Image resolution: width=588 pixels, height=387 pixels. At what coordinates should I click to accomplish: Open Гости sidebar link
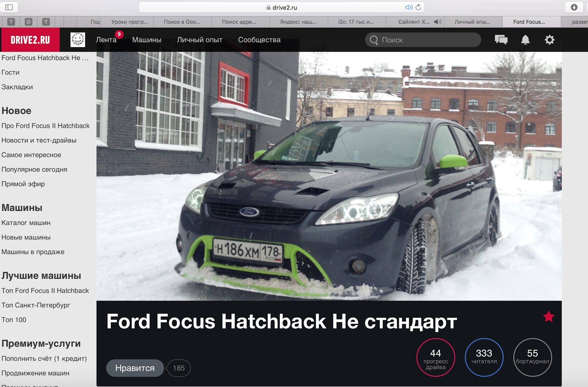pyautogui.click(x=10, y=72)
